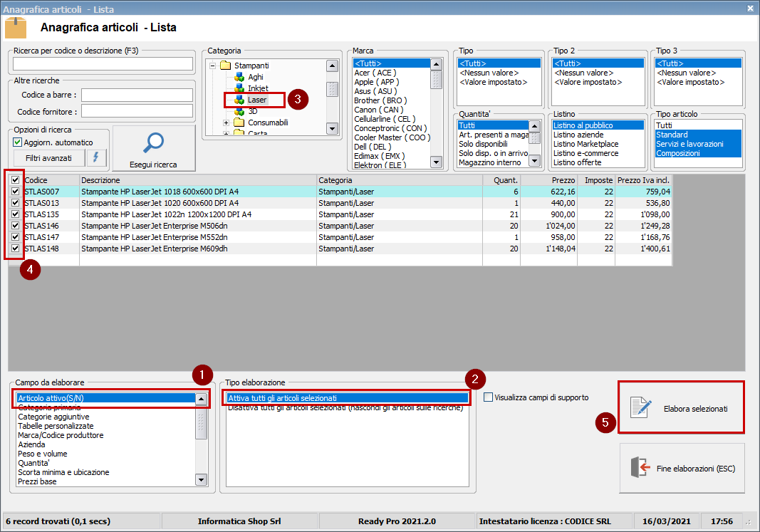Select Listino Marketplace price list
This screenshot has height=532, width=760.
click(x=598, y=144)
